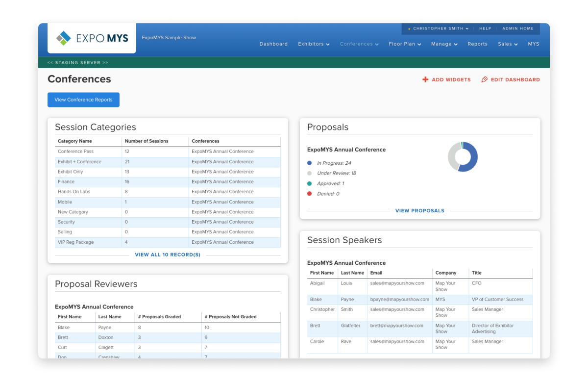
Task: Go to Admin Home
Action: pyautogui.click(x=517, y=28)
